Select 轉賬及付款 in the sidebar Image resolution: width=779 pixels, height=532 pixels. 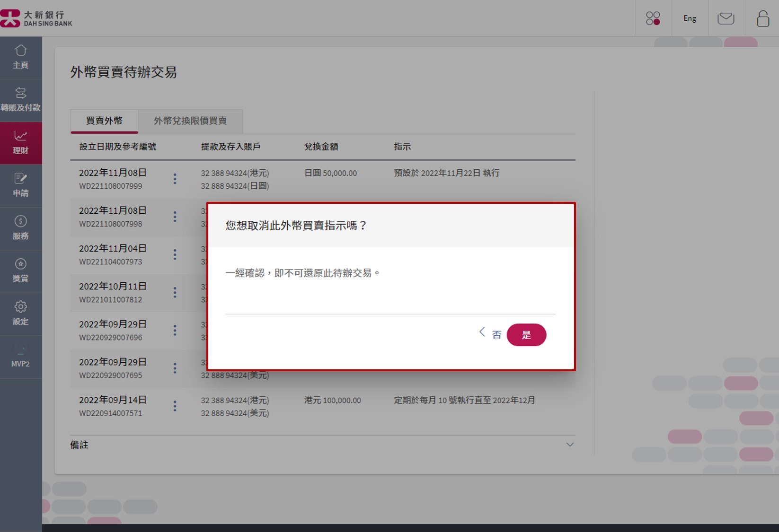coord(21,99)
